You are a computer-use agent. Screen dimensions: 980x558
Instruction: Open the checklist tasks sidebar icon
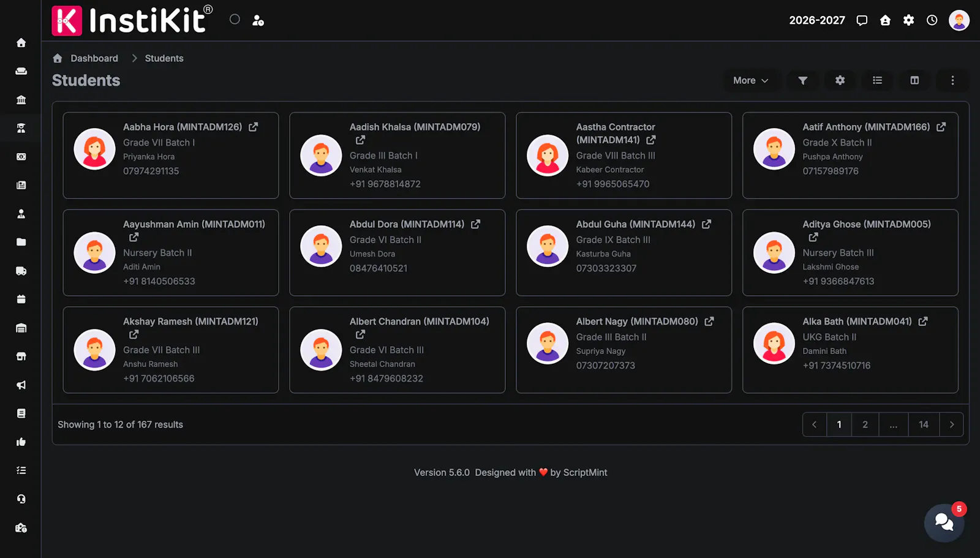21,470
